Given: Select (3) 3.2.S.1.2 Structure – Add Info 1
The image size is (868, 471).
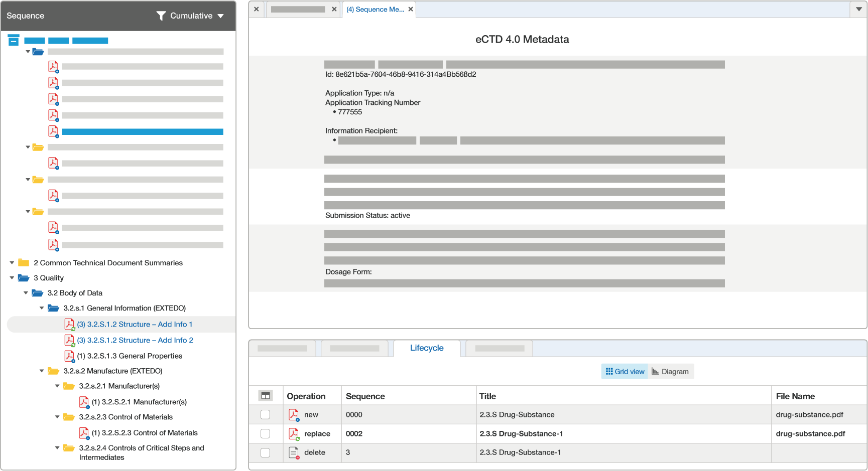Looking at the screenshot, I should pyautogui.click(x=135, y=325).
